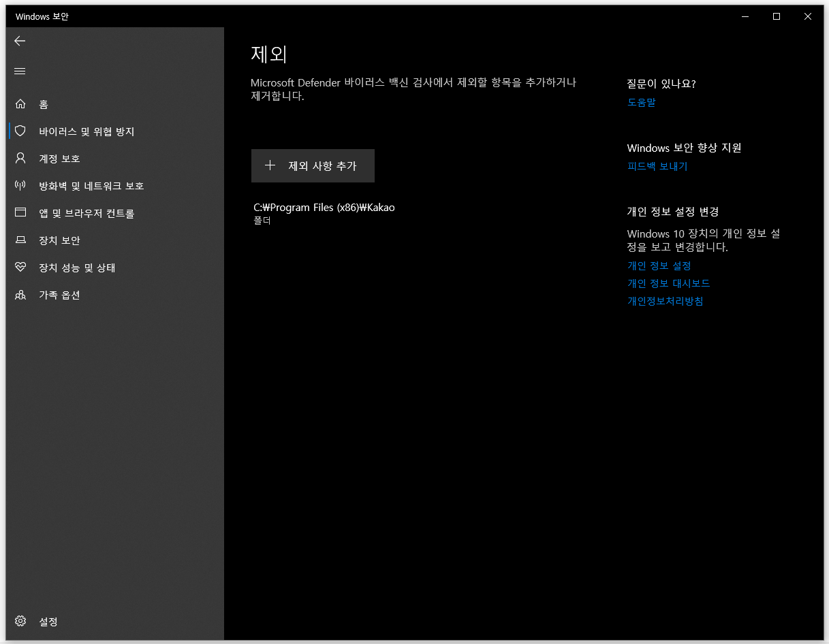
Task: Open the 개인 정보 설정 link
Action: click(659, 265)
